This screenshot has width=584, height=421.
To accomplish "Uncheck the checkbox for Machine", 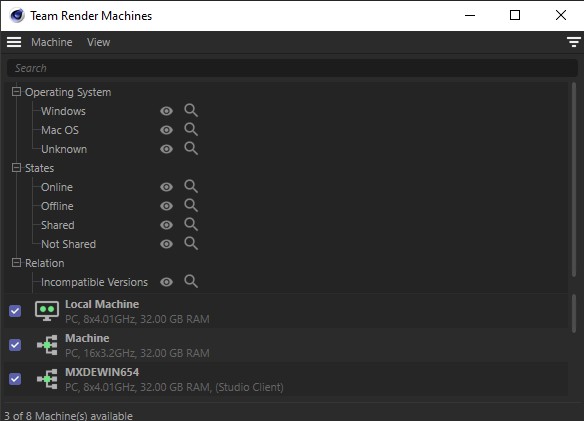I will [15, 345].
